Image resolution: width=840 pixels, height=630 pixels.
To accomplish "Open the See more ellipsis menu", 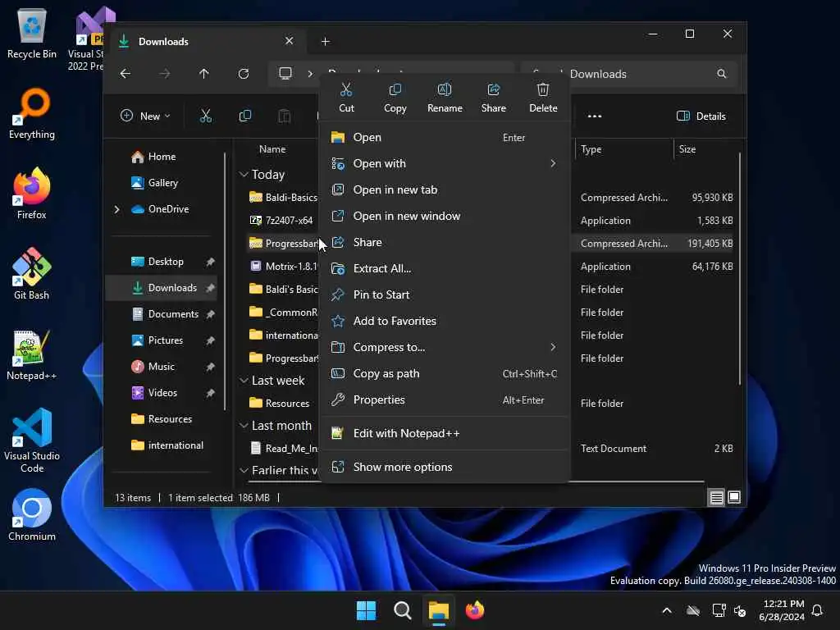I will tap(594, 116).
